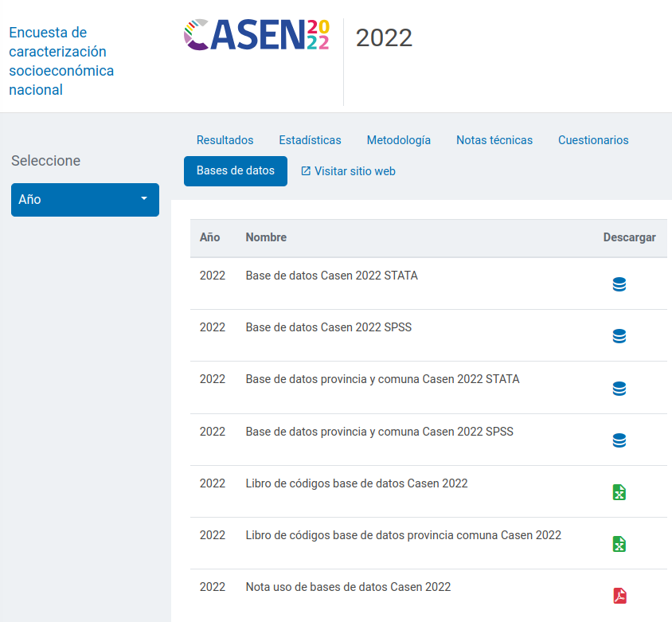Click Encuesta de caracterización socioeconómica nacional title
672x622 pixels.
point(61,61)
